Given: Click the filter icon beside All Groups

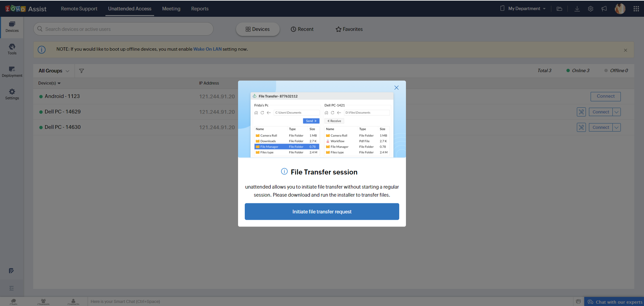Looking at the screenshot, I should pos(81,71).
